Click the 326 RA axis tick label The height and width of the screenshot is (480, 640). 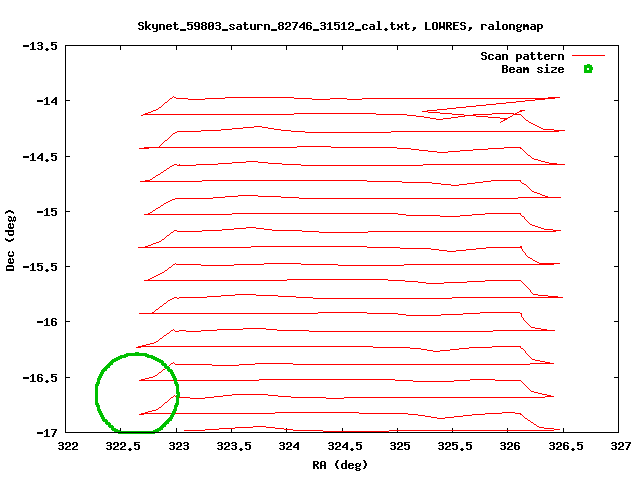point(510,446)
